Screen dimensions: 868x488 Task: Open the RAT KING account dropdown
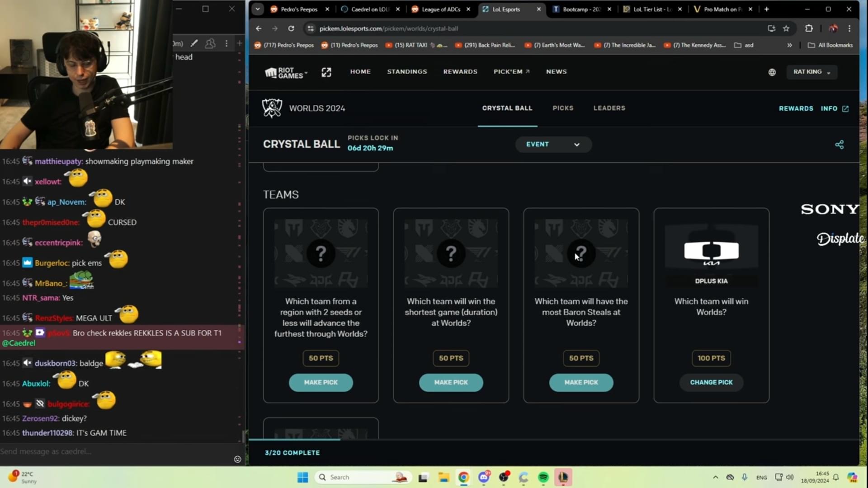[x=812, y=72]
